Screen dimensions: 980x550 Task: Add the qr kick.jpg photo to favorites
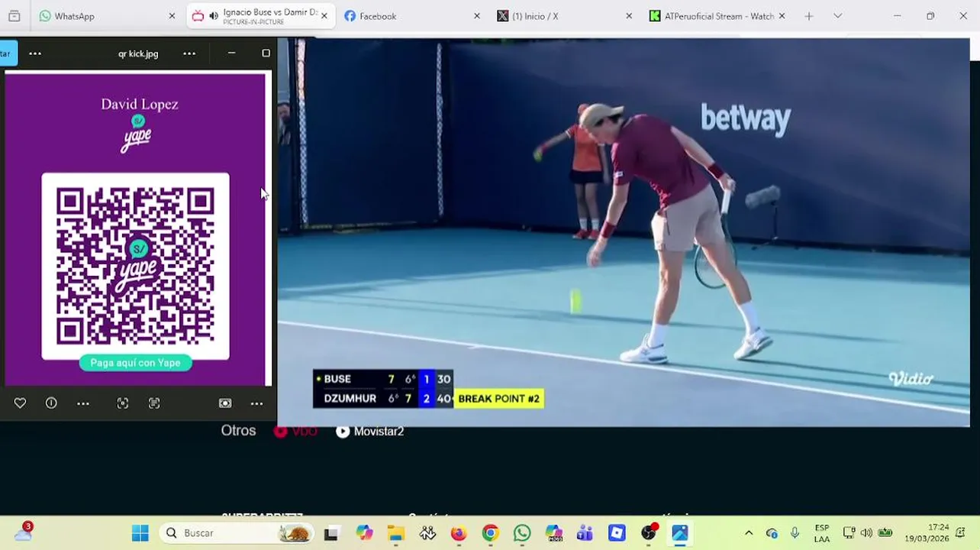point(20,403)
